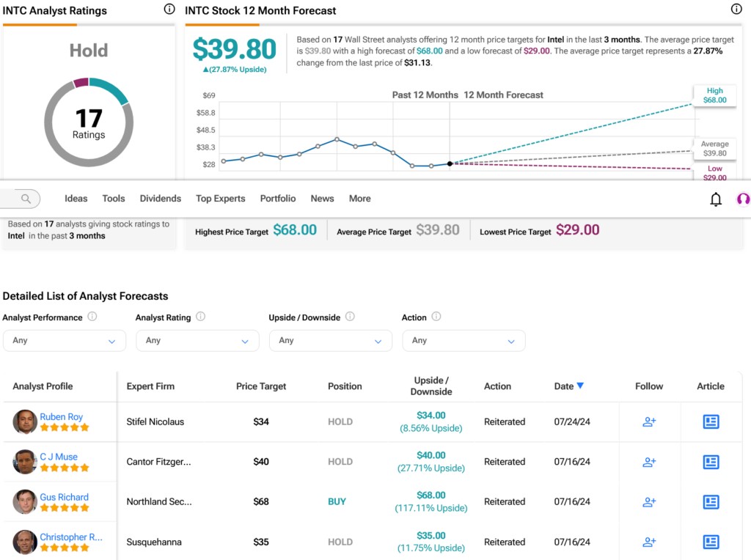Open the user profile avatar icon

pyautogui.click(x=742, y=199)
